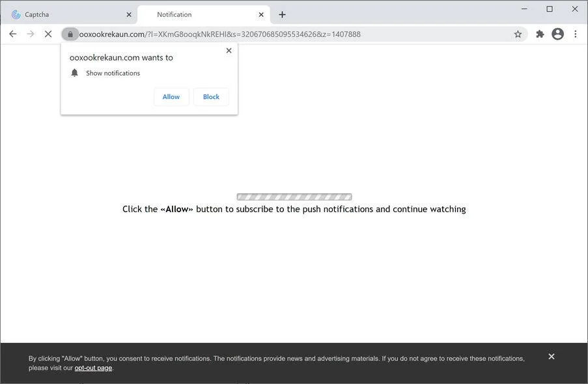588x384 pixels.
Task: Close the Chrome window
Action: [x=574, y=8]
